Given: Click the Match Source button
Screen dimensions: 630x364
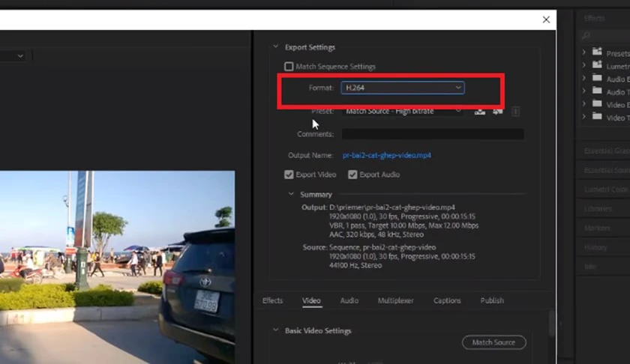Looking at the screenshot, I should click(493, 342).
